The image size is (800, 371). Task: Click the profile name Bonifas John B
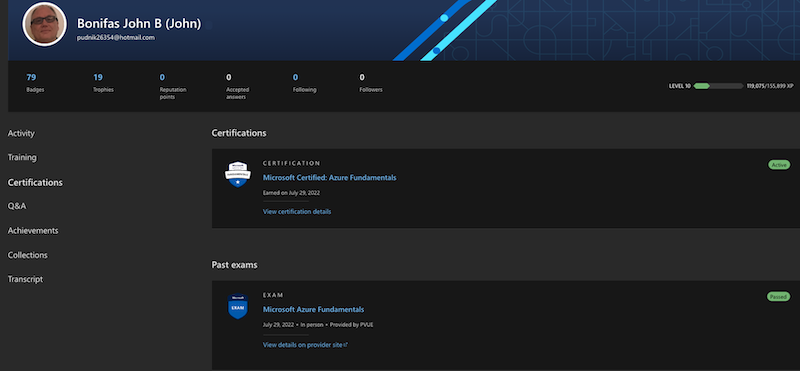coord(139,23)
